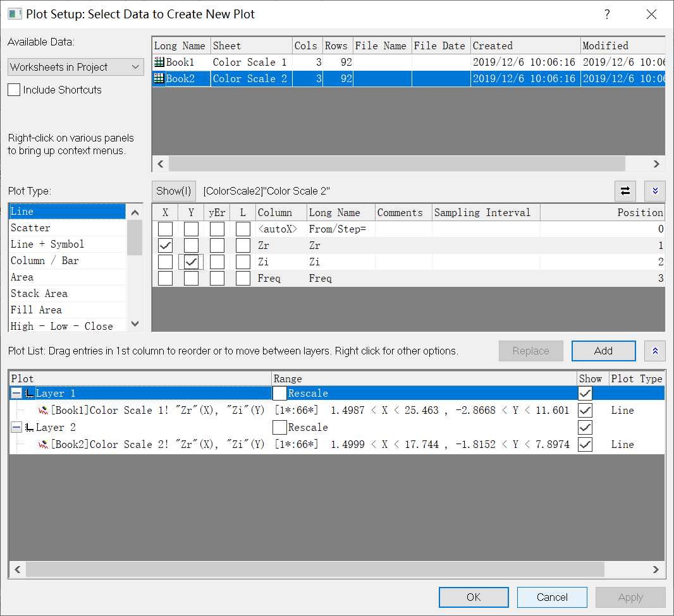Uncheck Y checkbox for Zi column
The height and width of the screenshot is (616, 674).
191,262
